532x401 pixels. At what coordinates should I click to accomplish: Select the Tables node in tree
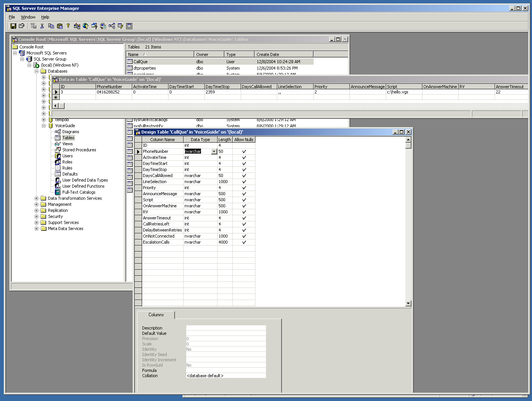[68, 138]
